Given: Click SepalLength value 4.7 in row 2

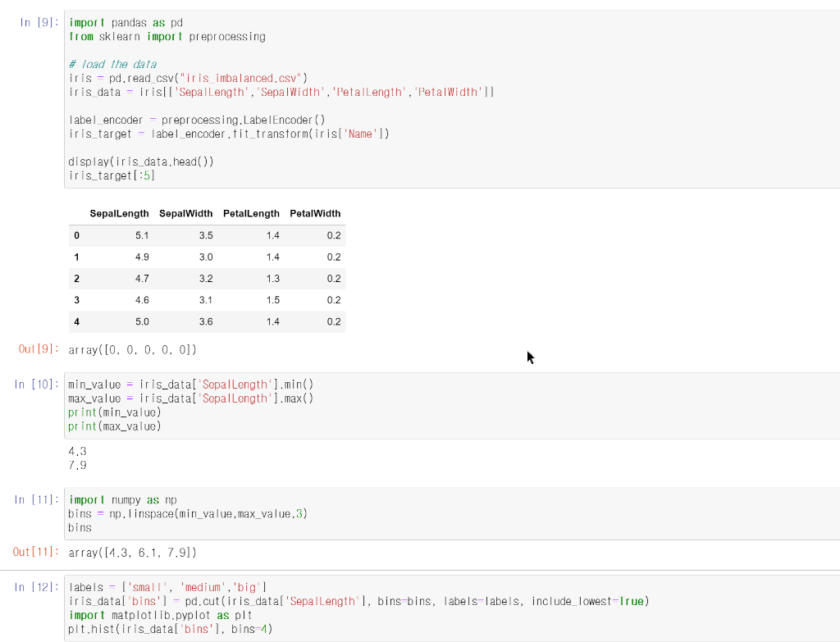Looking at the screenshot, I should pyautogui.click(x=142, y=279).
